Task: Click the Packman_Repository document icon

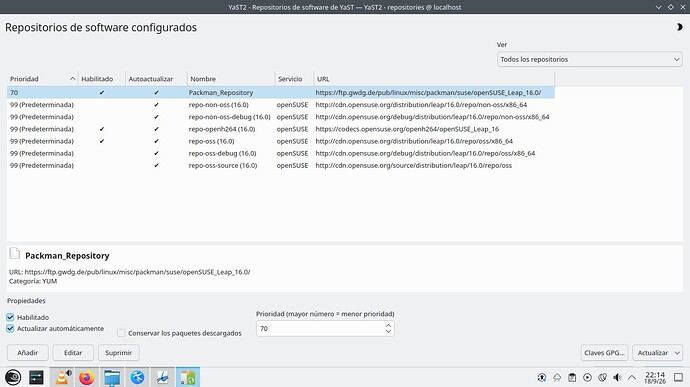Action: (x=15, y=253)
